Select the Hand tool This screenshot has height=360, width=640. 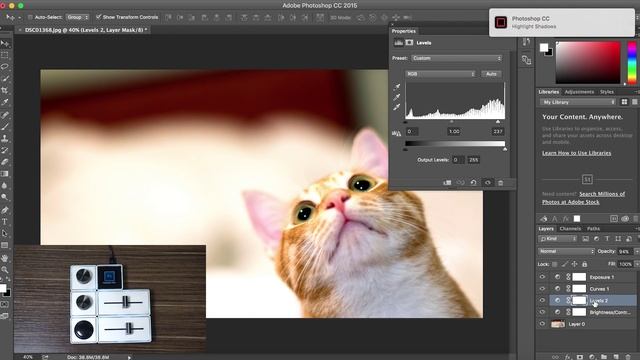click(x=5, y=258)
